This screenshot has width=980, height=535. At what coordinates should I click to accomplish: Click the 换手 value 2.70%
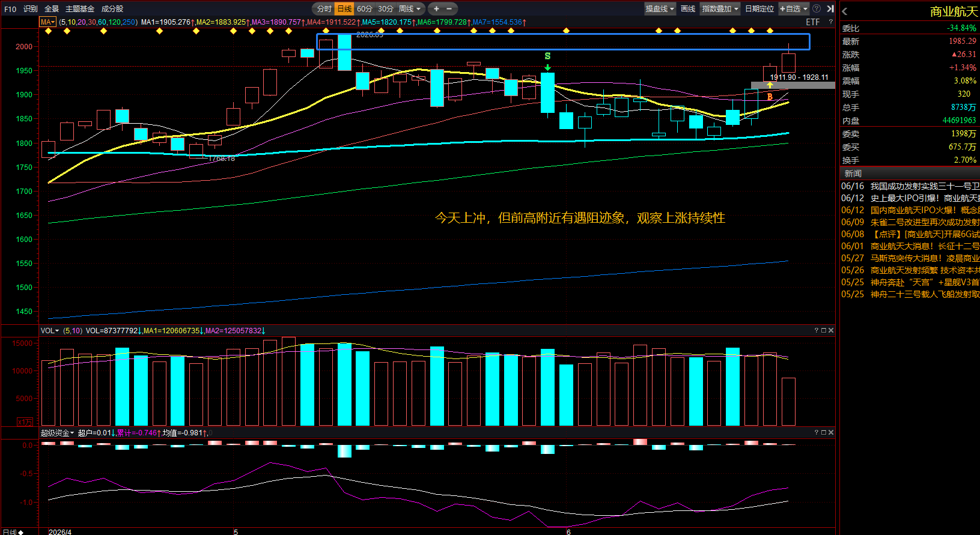pyautogui.click(x=965, y=160)
